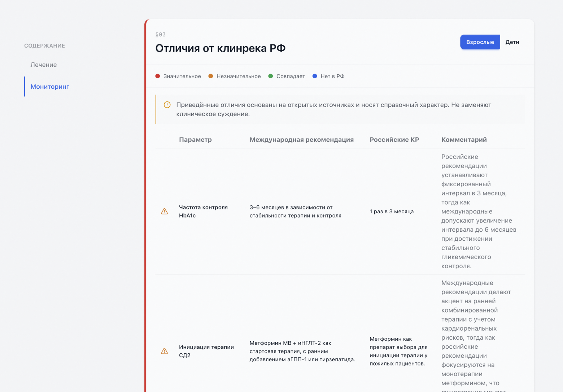Switch to the Дети view

[512, 42]
